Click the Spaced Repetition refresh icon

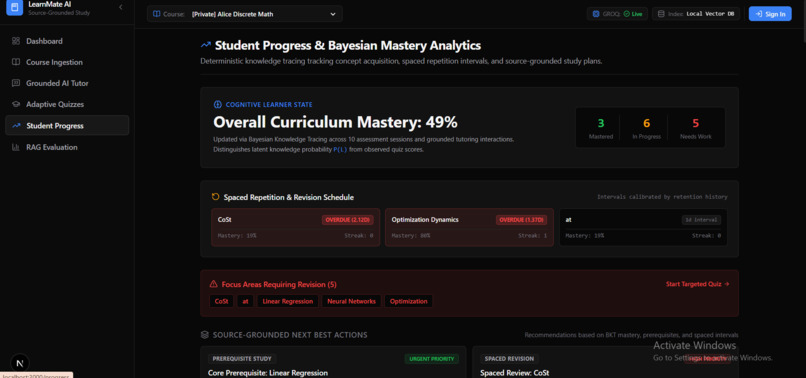click(216, 197)
